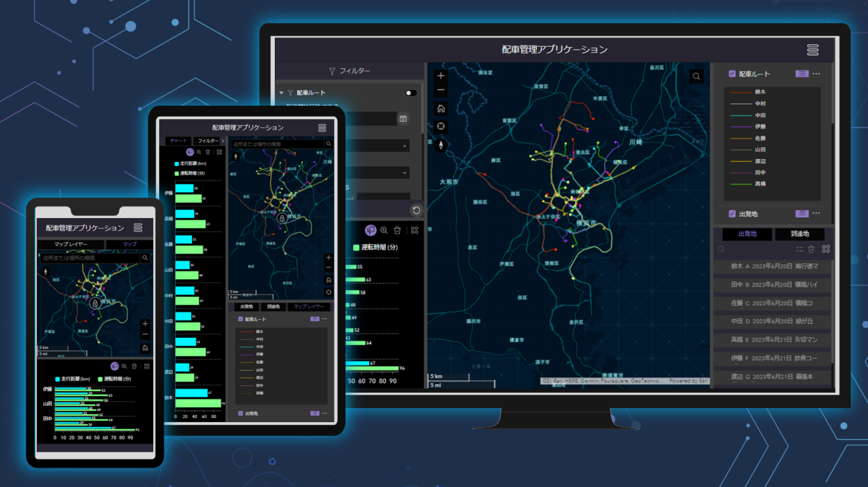The height and width of the screenshot is (487, 868).
Task: Click the home extent button on desktop map
Action: (441, 108)
